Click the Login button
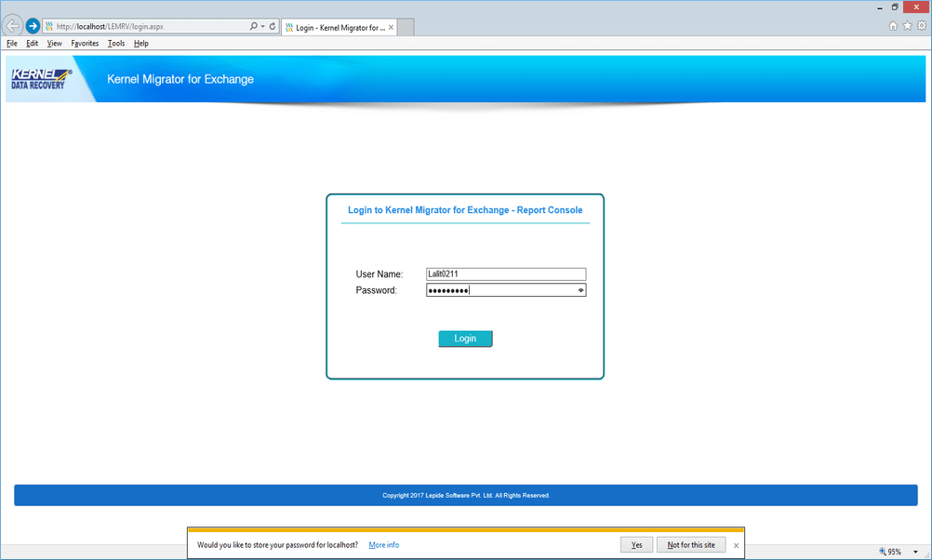932x560 pixels. [465, 339]
